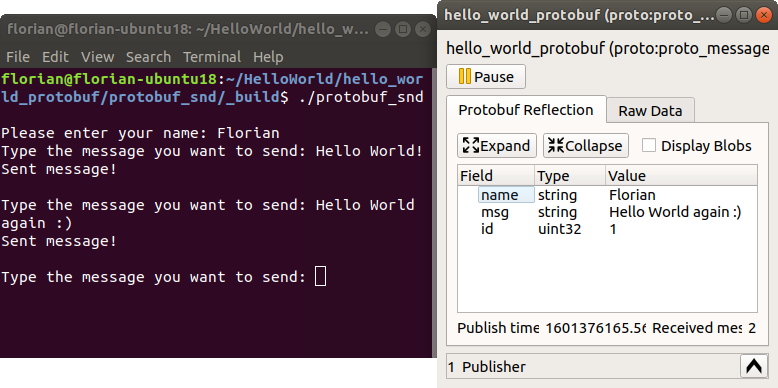Image resolution: width=778 pixels, height=388 pixels.
Task: Click the uint32 type cell
Action: click(x=559, y=229)
